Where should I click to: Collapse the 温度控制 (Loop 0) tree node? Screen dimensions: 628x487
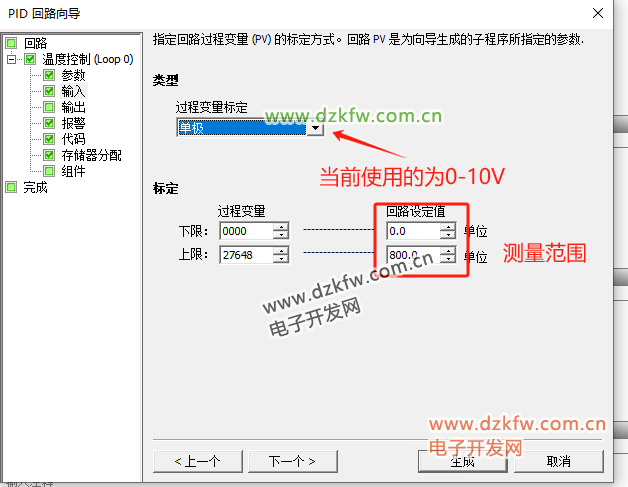12,59
